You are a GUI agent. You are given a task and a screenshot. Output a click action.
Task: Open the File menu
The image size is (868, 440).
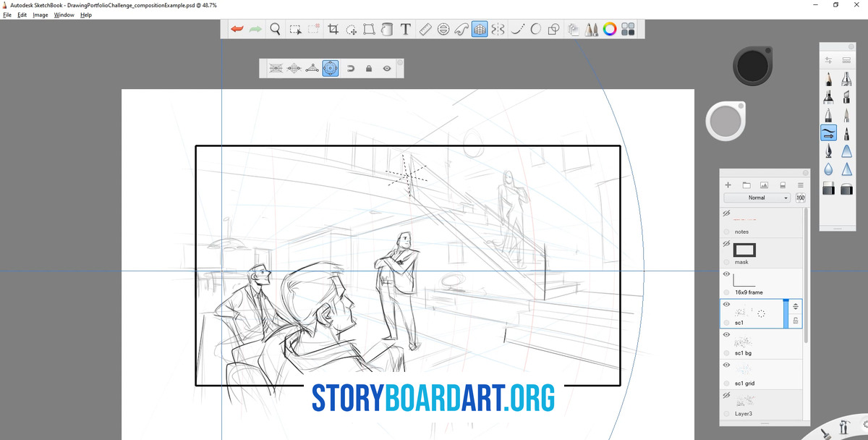[7, 14]
